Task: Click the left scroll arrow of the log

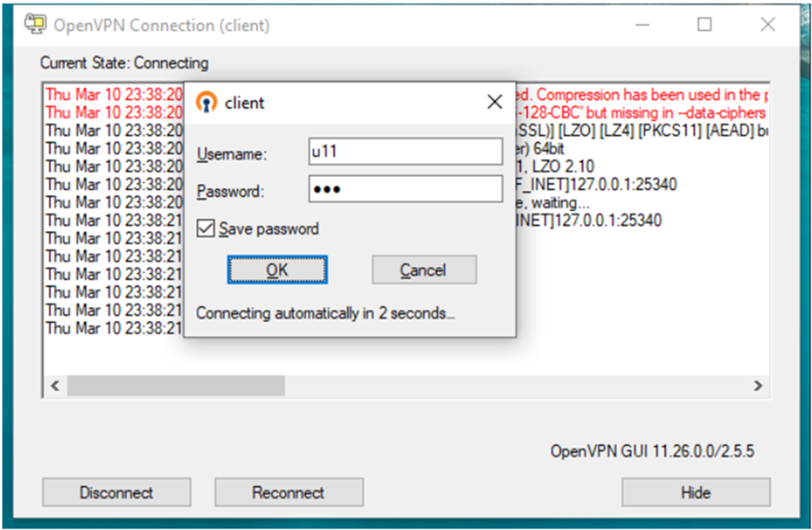Action: 55,386
